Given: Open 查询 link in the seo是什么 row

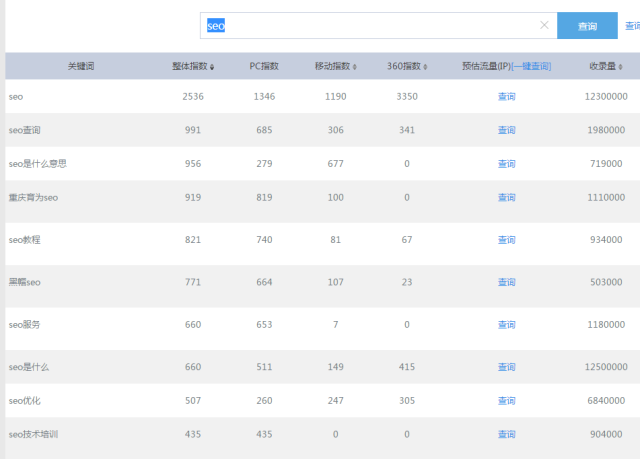Looking at the screenshot, I should click(507, 367).
